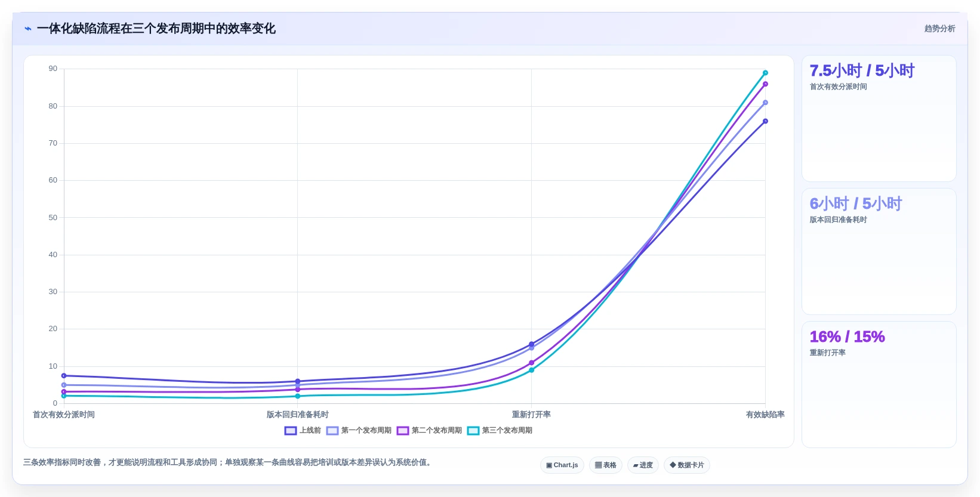Click the 上线前 data point at 首次有效分派时间
980x497 pixels.
pyautogui.click(x=64, y=376)
